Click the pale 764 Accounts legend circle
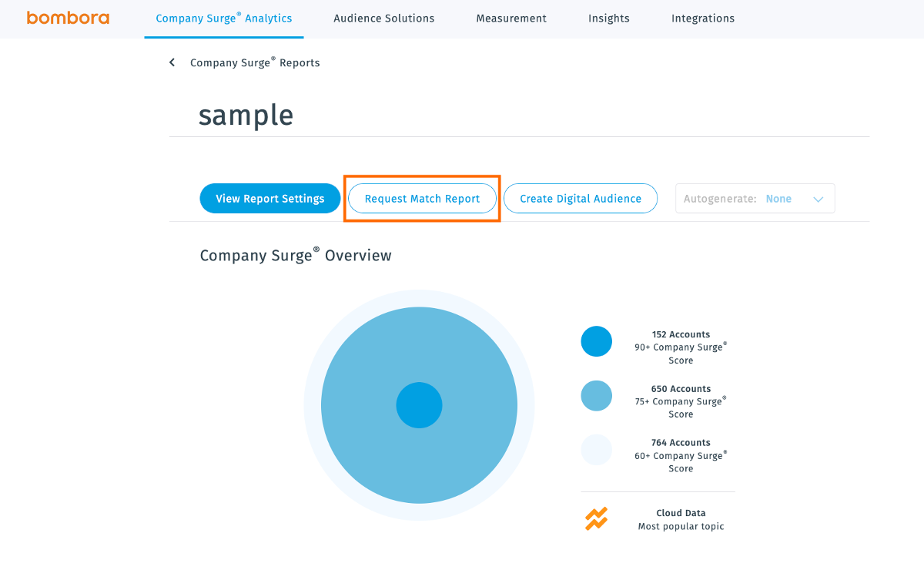Image resolution: width=924 pixels, height=570 pixels. click(596, 449)
